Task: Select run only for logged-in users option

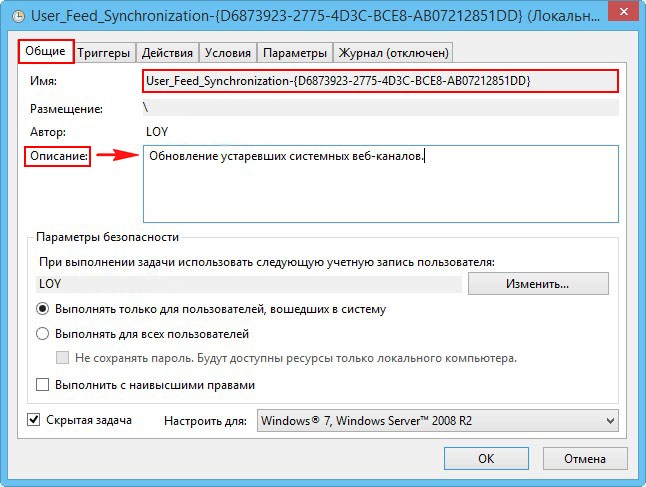Action: tap(43, 310)
